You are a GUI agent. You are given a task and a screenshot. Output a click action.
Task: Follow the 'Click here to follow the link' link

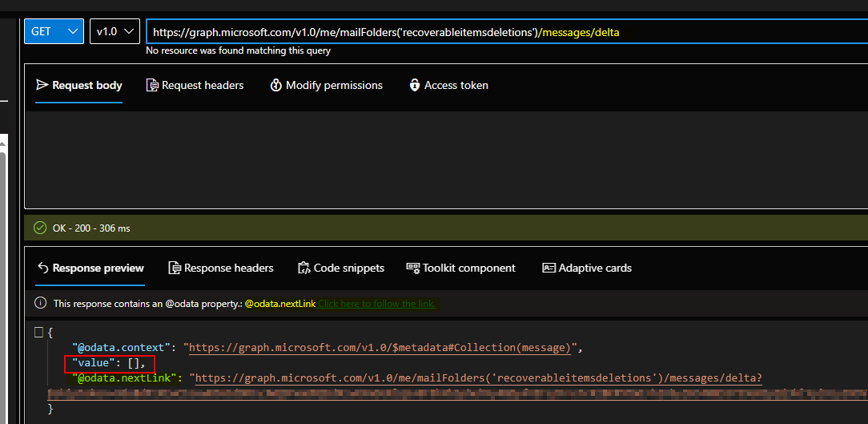(376, 304)
